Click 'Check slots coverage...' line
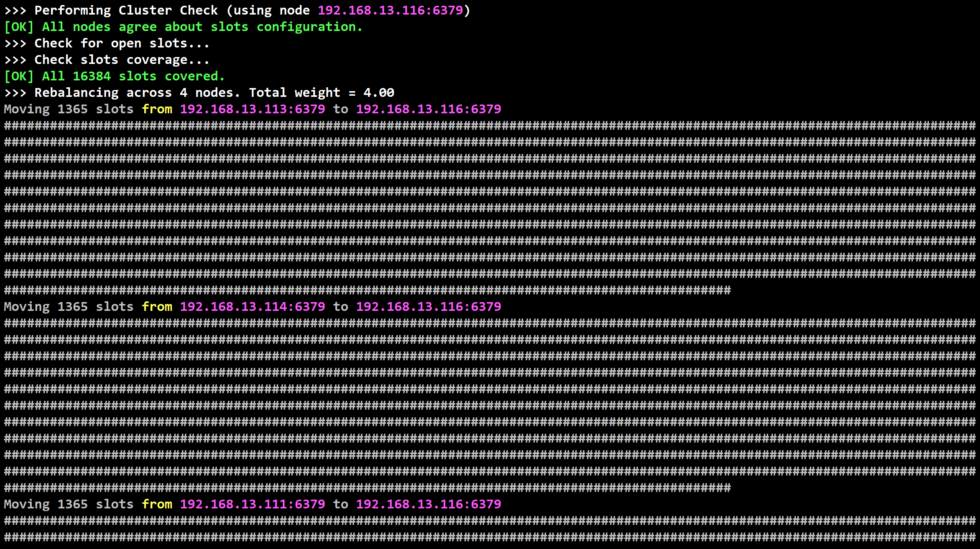 click(x=107, y=60)
